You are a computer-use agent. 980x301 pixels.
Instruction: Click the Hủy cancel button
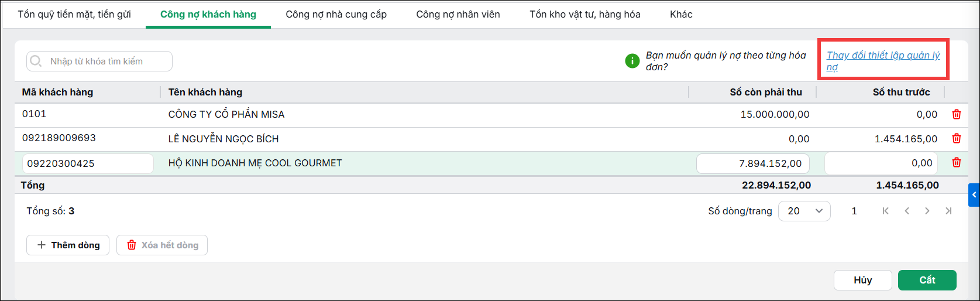click(863, 280)
